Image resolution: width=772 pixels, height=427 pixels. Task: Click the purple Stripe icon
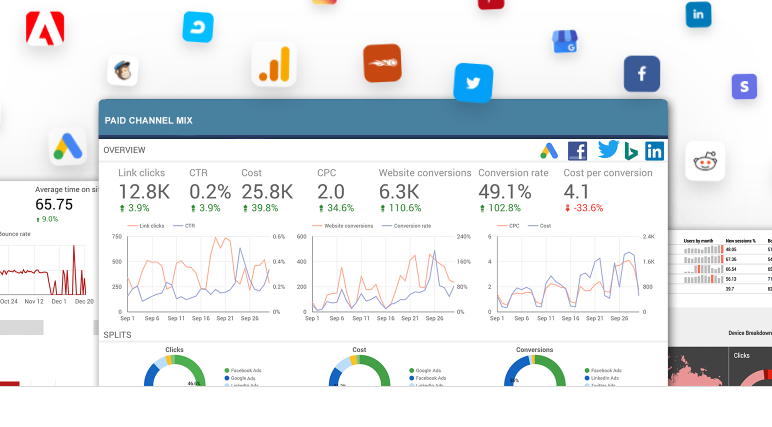(x=743, y=86)
